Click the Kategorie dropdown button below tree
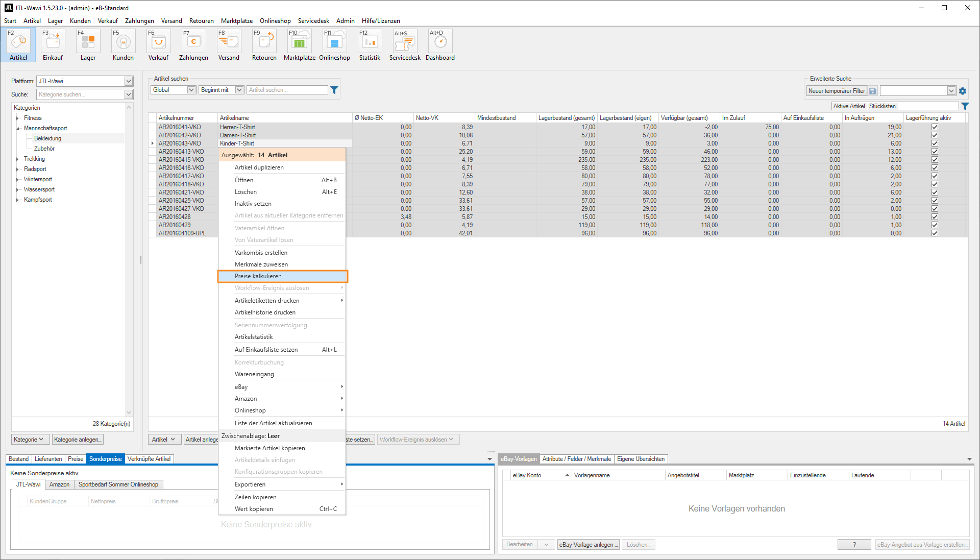The image size is (980, 560). click(x=30, y=440)
